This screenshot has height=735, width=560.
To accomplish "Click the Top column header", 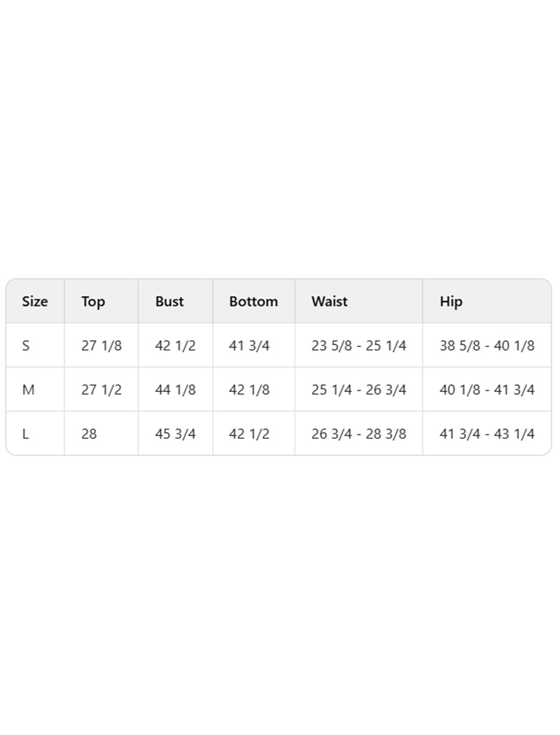I will tap(93, 302).
